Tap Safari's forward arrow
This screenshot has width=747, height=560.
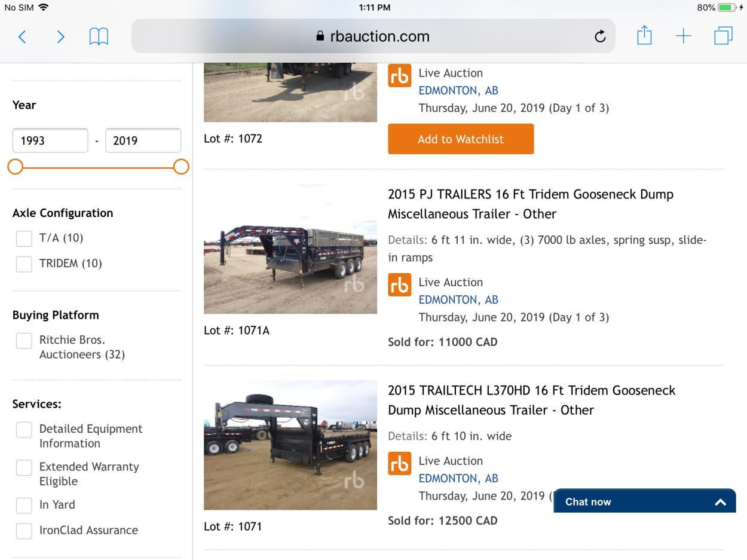pyautogui.click(x=60, y=37)
